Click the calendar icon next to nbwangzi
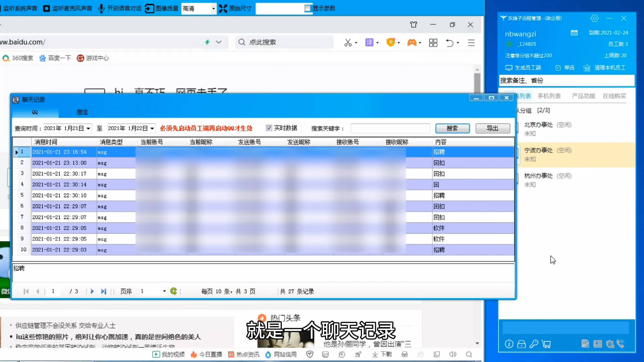 pyautogui.click(x=574, y=33)
